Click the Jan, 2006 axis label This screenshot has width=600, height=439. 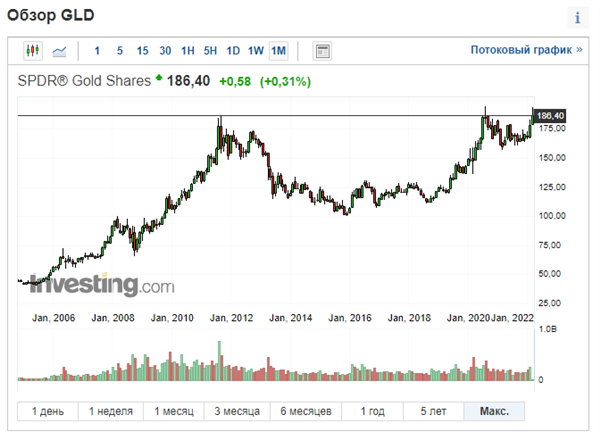[x=54, y=318]
